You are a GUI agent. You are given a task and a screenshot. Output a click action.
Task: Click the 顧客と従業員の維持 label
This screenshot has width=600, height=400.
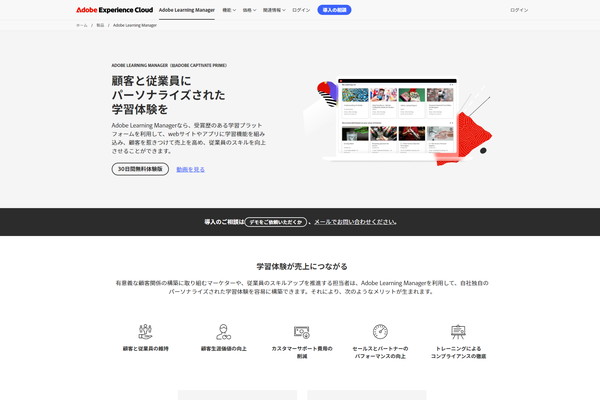tap(145, 349)
